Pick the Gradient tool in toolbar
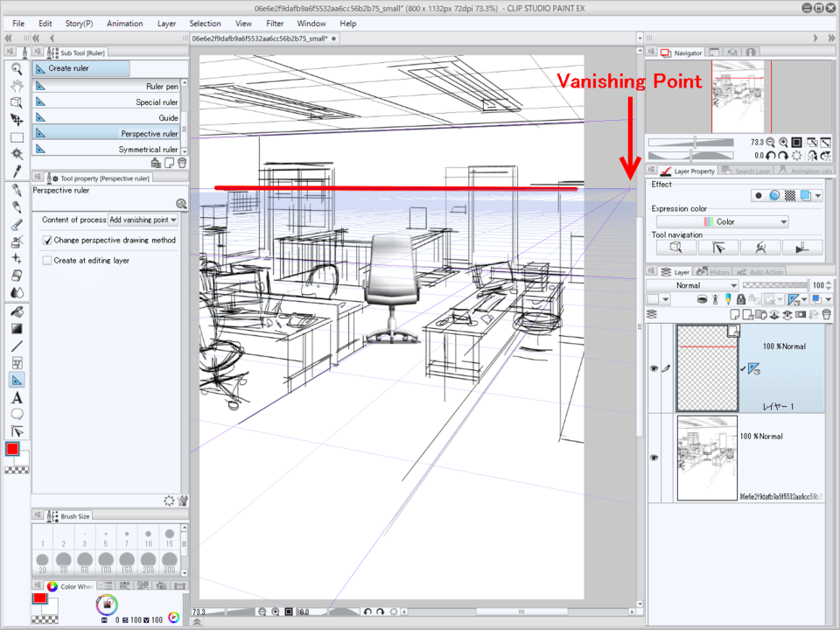The width and height of the screenshot is (840, 630). click(x=17, y=329)
